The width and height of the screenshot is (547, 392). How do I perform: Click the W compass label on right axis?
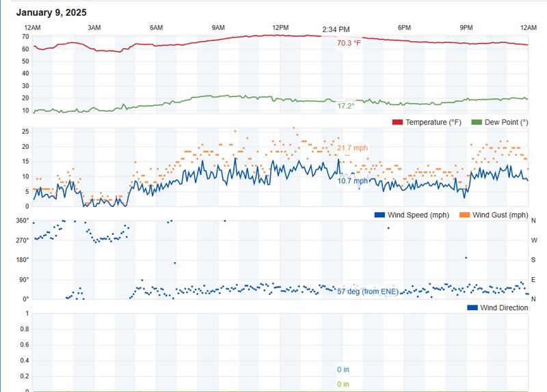(534, 240)
